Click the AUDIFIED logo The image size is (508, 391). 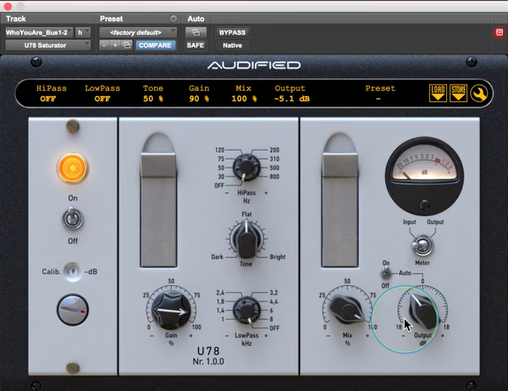click(x=254, y=65)
